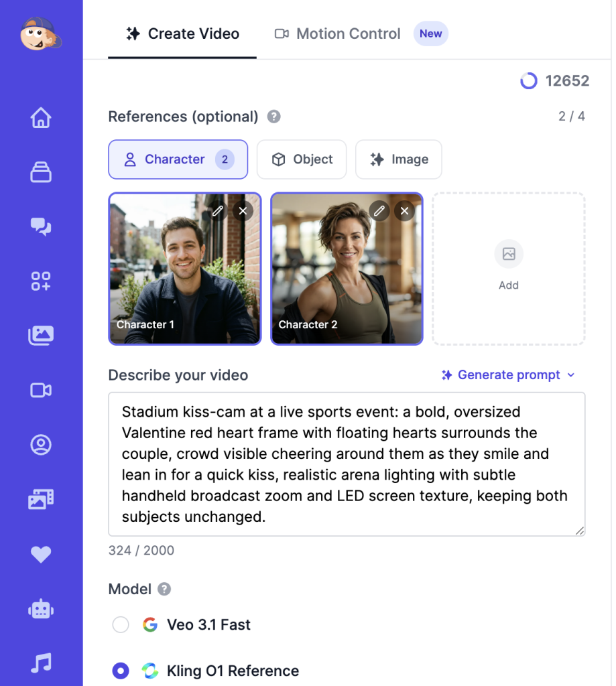Open the music note sidebar icon
Screen dimensions: 616x686
[41, 663]
